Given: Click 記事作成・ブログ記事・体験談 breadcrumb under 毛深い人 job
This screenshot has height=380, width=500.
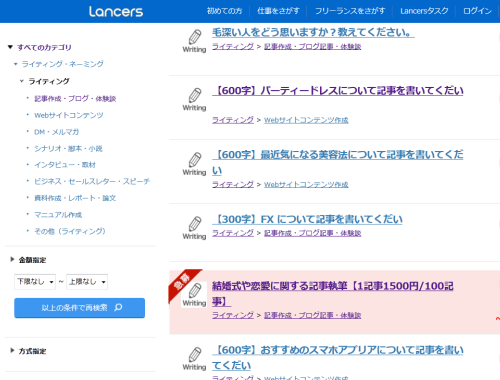Looking at the screenshot, I should point(312,46).
